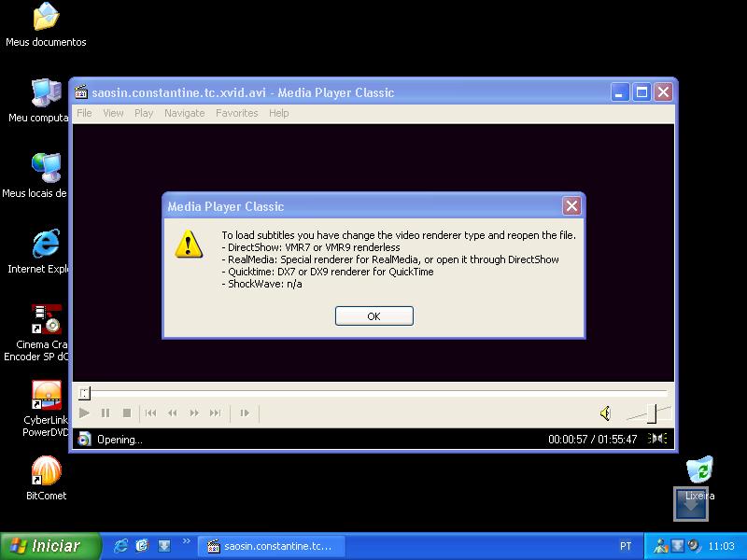Mute audio using the speaker icon
This screenshot has height=560, width=747.
[x=605, y=413]
